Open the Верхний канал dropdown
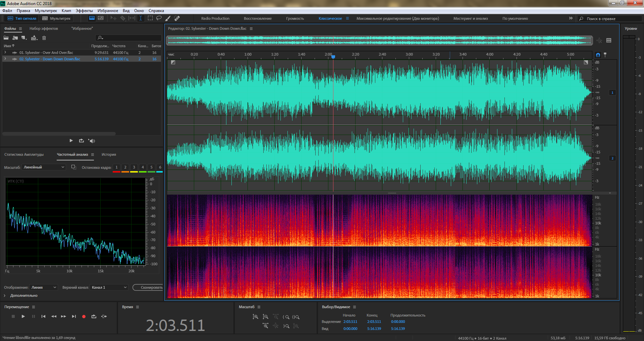The image size is (644, 341). pyautogui.click(x=109, y=287)
